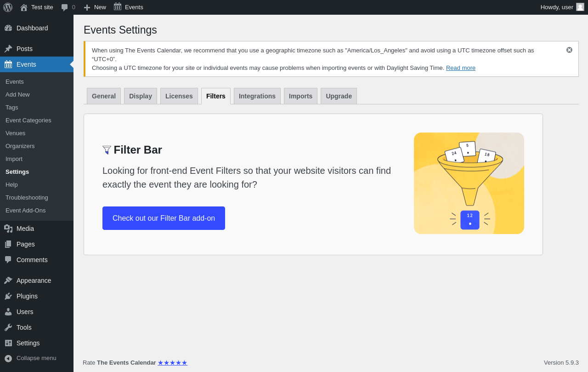Open the Licenses tab
This screenshot has height=372, width=588.
tap(179, 96)
